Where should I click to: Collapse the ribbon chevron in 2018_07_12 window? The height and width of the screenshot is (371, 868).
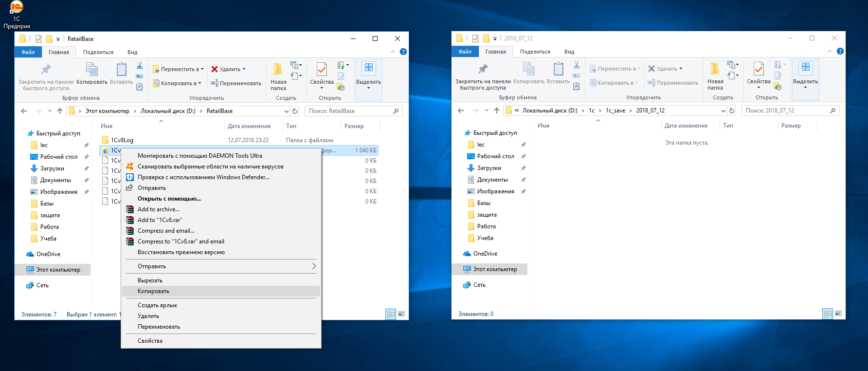[x=830, y=51]
